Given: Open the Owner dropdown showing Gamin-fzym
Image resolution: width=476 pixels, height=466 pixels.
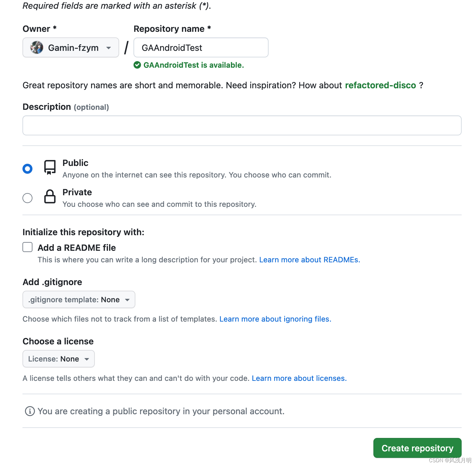Looking at the screenshot, I should click(x=71, y=47).
